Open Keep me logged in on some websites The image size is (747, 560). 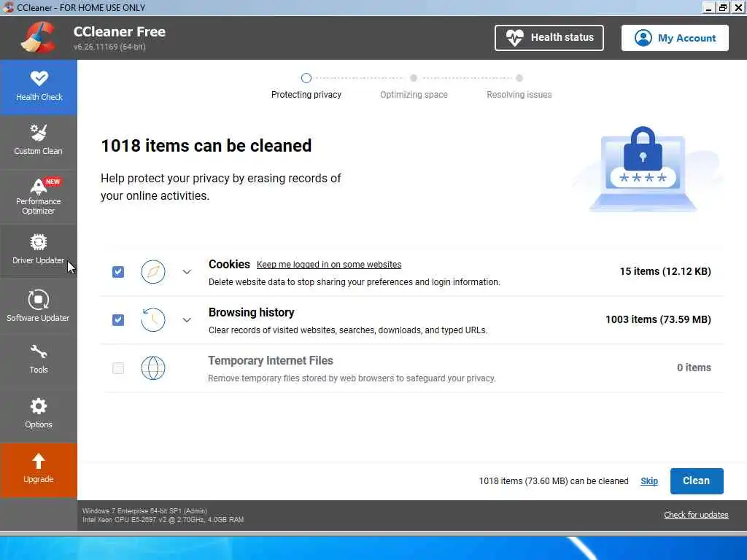329,264
